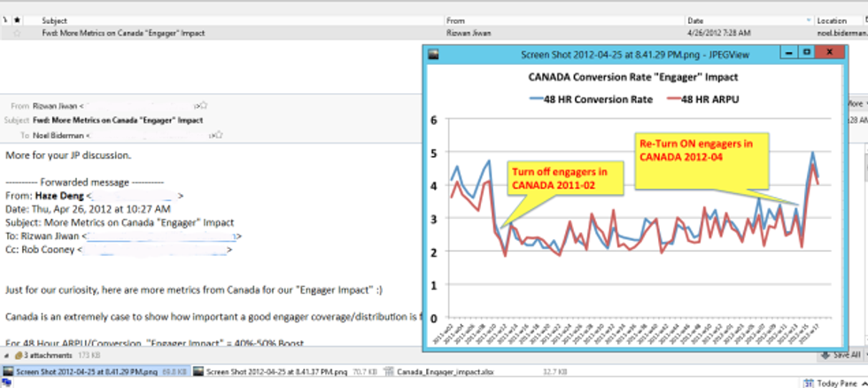Star the 'Fwd: More Metrics on Canada' message row
This screenshot has width=868, height=388.
click(x=17, y=33)
